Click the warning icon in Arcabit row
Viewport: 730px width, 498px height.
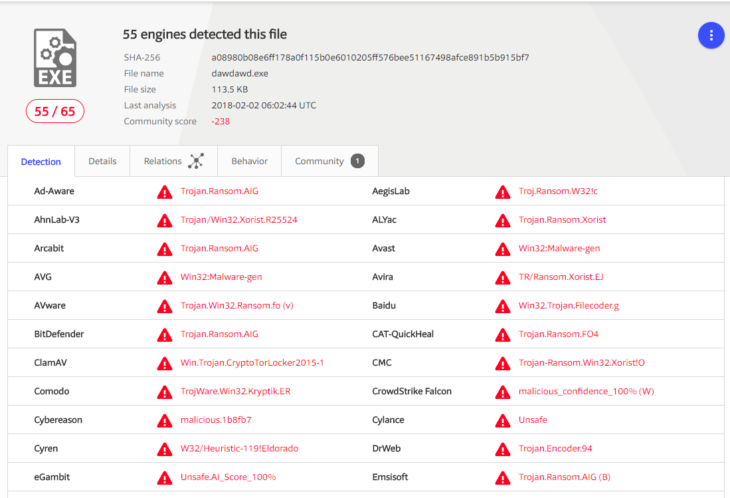coord(164,249)
